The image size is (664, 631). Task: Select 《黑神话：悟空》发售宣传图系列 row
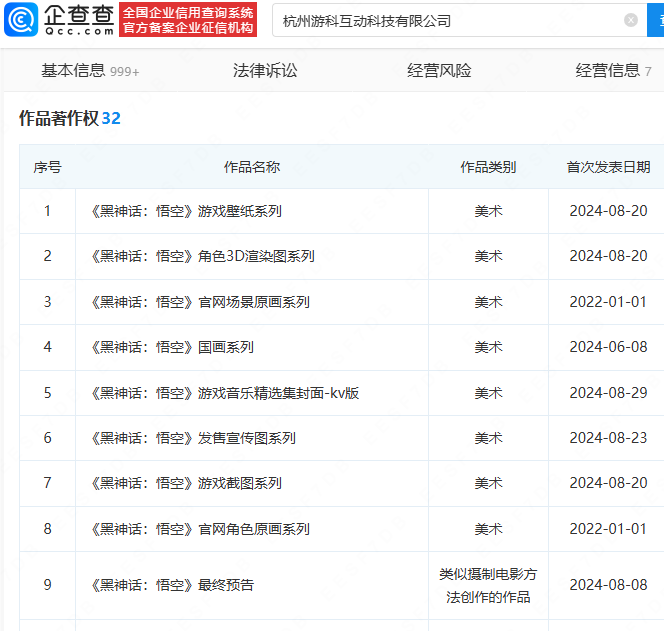coord(342,438)
